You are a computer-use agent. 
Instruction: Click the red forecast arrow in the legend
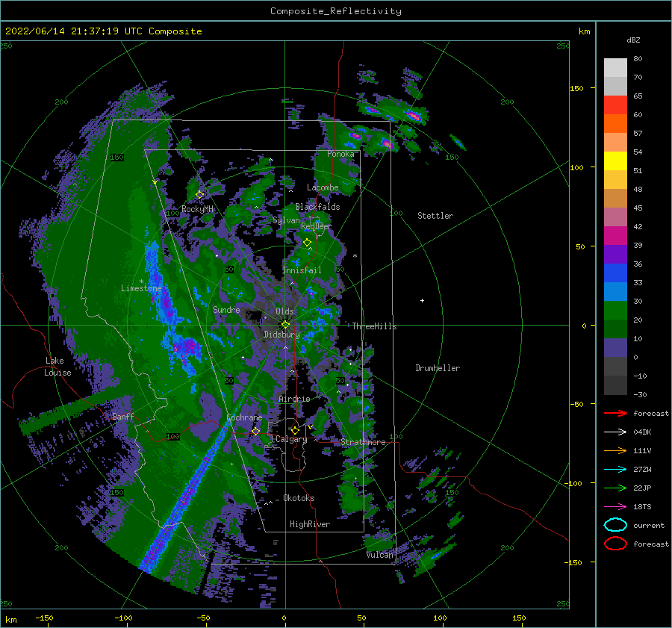(615, 413)
